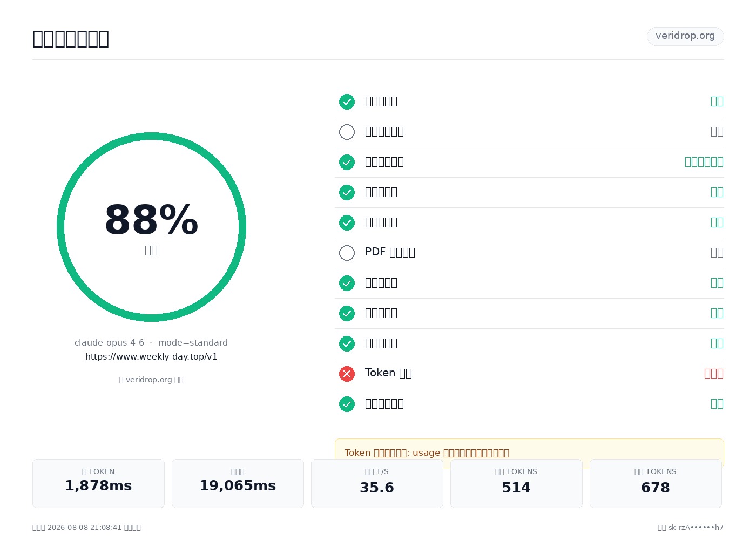Click the topmost green check in checklist

coord(347,102)
